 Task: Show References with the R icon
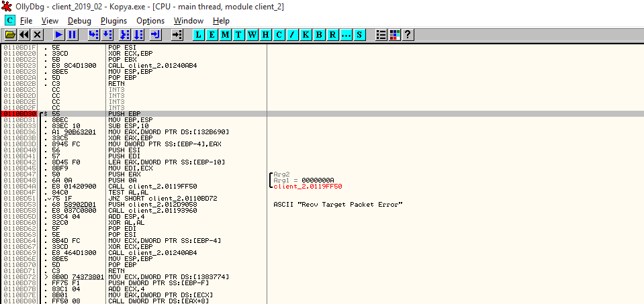click(332, 35)
